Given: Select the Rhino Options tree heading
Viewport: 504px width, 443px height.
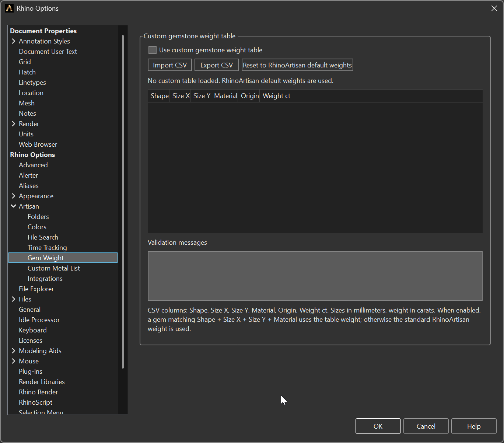Looking at the screenshot, I should click(32, 154).
